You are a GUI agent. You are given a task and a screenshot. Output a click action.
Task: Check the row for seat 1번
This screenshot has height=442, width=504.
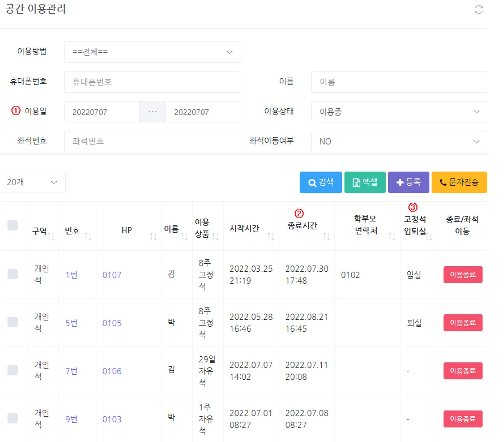(x=13, y=274)
